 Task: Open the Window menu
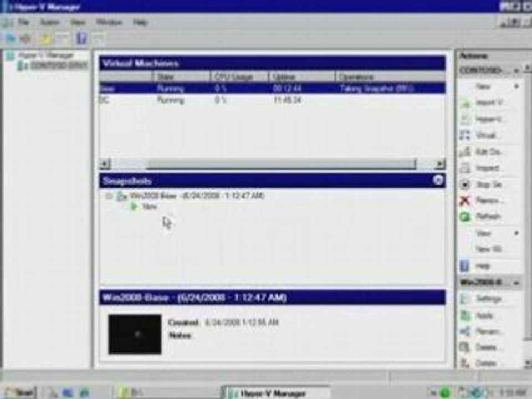click(x=109, y=22)
